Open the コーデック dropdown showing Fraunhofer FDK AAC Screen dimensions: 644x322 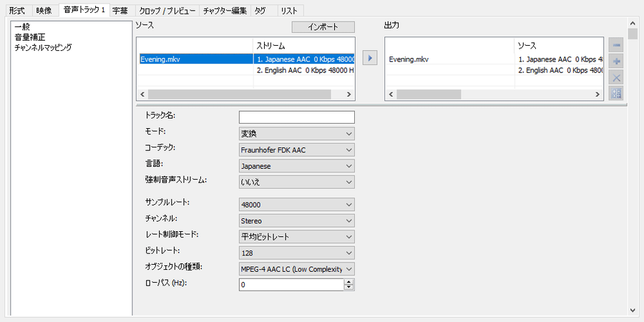tap(296, 150)
